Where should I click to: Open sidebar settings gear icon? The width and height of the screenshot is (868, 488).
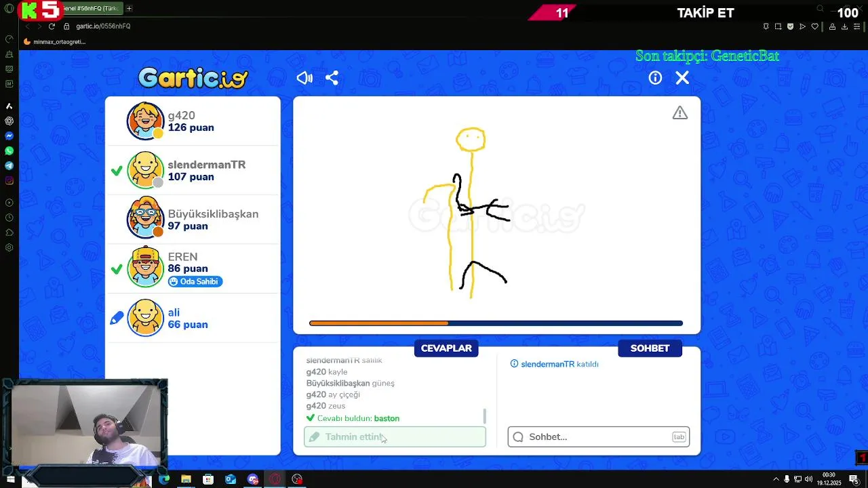click(9, 247)
